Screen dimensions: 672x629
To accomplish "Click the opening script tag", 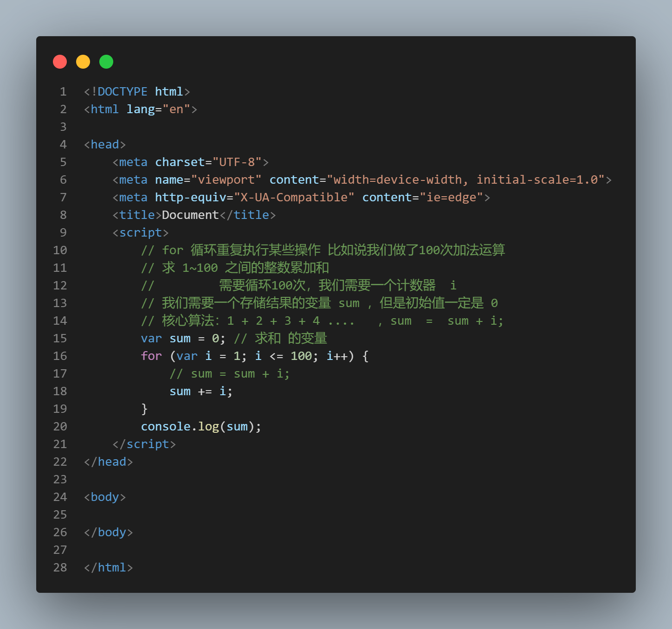I will pyautogui.click(x=141, y=233).
